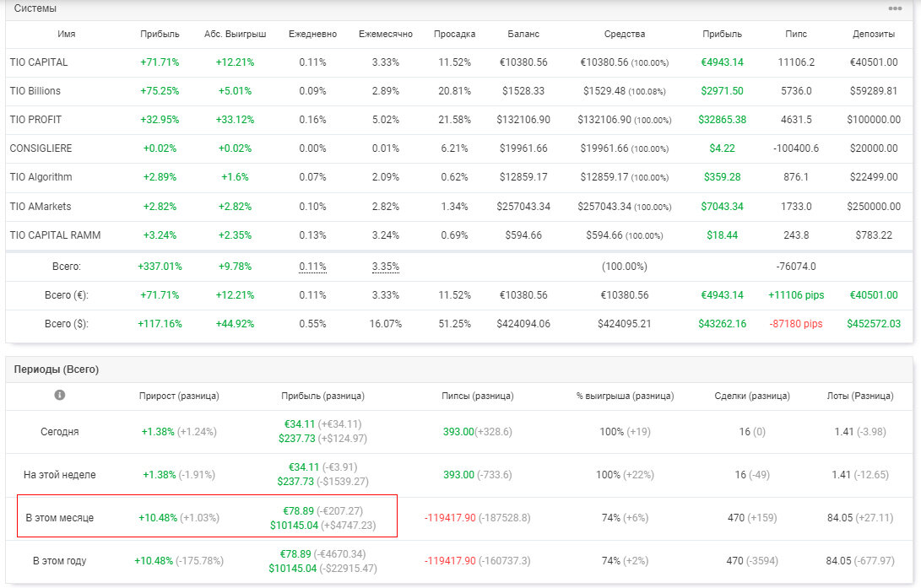Open the CONSIGLIERE system
This screenshot has height=588, width=921.
pos(41,148)
